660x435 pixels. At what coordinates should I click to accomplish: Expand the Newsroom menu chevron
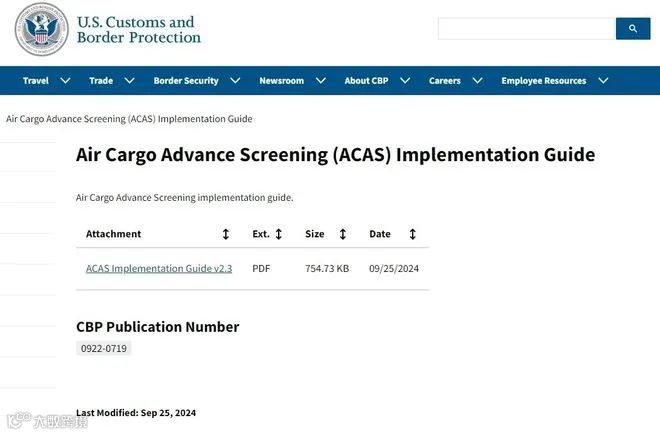coord(321,80)
